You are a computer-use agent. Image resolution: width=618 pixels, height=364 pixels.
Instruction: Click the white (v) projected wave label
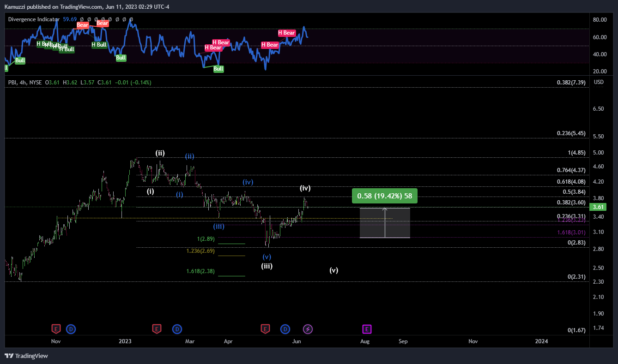[334, 270]
